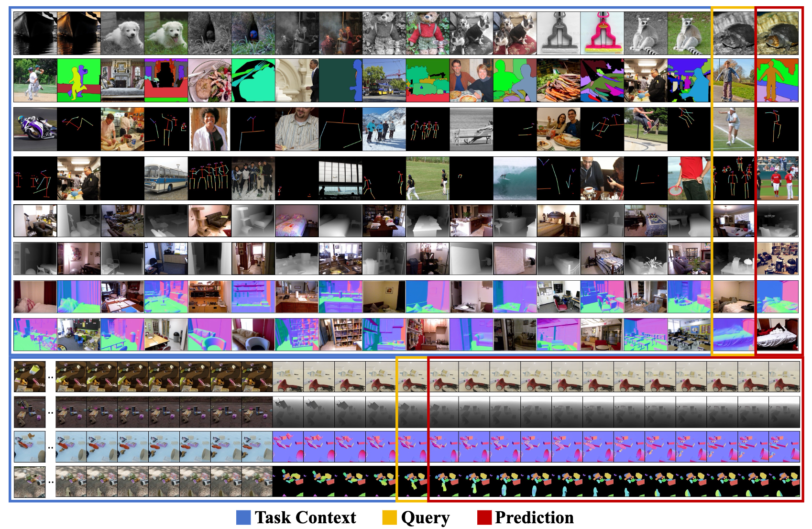The height and width of the screenshot is (529, 812).
Task: Click the blue and white bus photo
Action: point(166,178)
